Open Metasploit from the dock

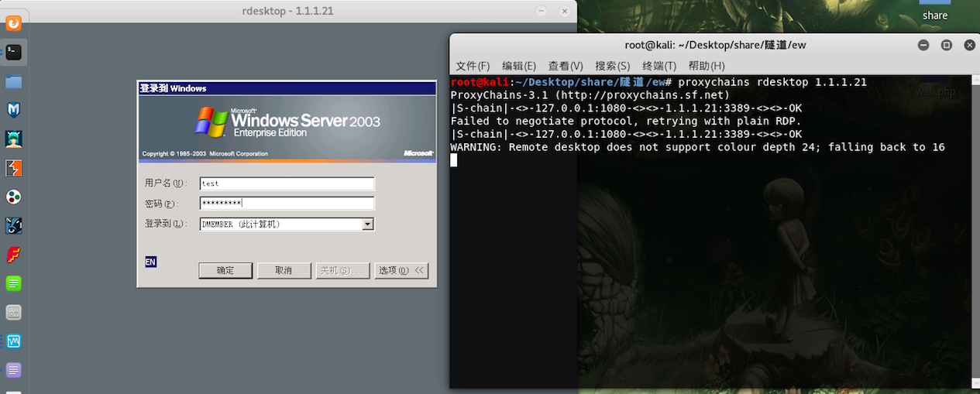pos(13,110)
